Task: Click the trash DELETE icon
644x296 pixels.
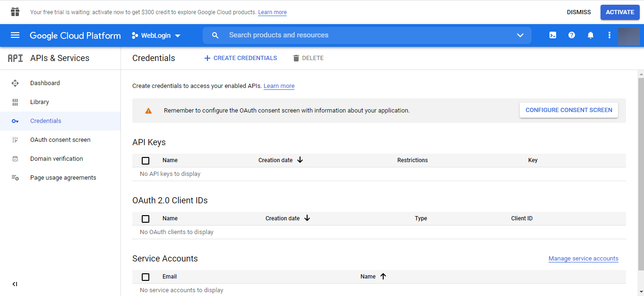Action: pyautogui.click(x=296, y=58)
